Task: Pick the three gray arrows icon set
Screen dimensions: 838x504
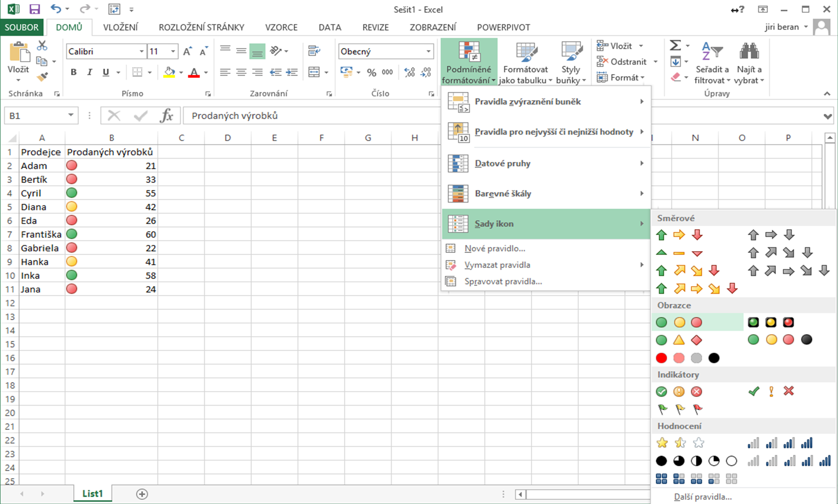Action: (x=771, y=235)
